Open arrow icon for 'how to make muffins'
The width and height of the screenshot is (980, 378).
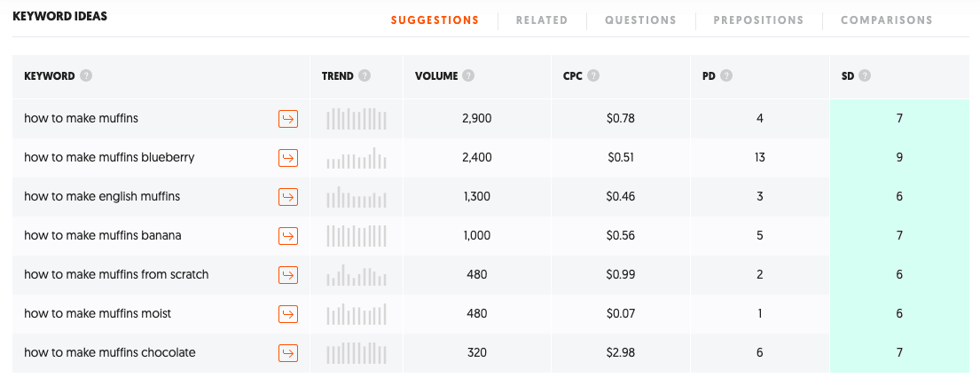(x=287, y=118)
